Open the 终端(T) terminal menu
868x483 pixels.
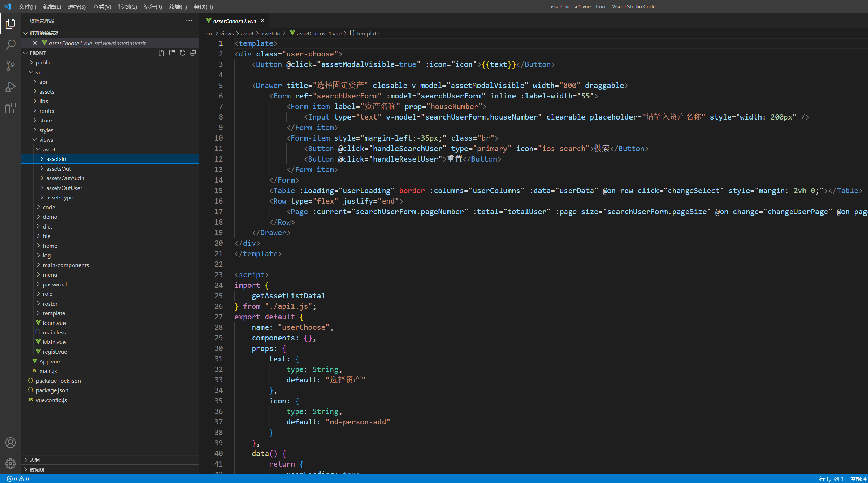point(178,7)
